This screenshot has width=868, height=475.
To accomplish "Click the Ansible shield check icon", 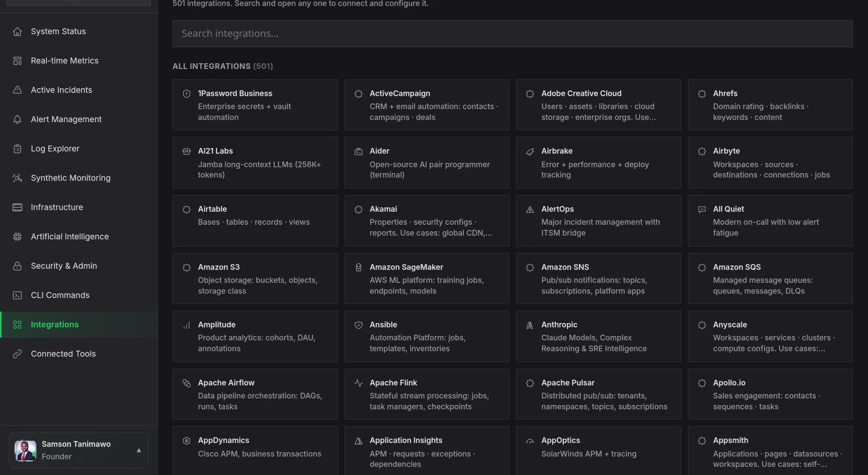I will coord(358,325).
